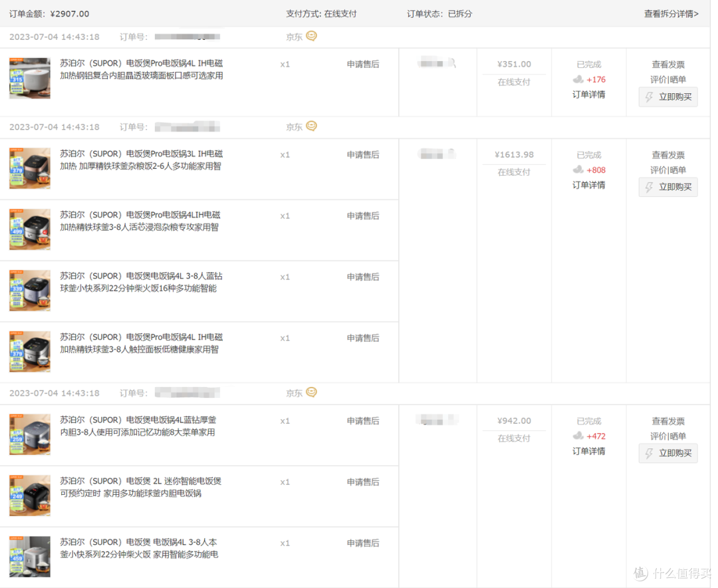
Task: Open product title 电饭锅4L 3-8人本釜小快系列
Action: point(139,548)
